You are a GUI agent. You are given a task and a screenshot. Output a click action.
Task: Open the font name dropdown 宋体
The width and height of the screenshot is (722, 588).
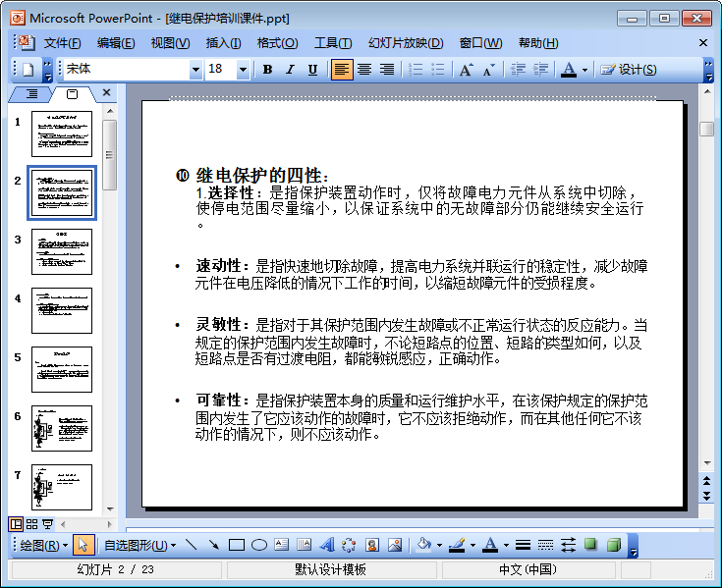point(196,70)
